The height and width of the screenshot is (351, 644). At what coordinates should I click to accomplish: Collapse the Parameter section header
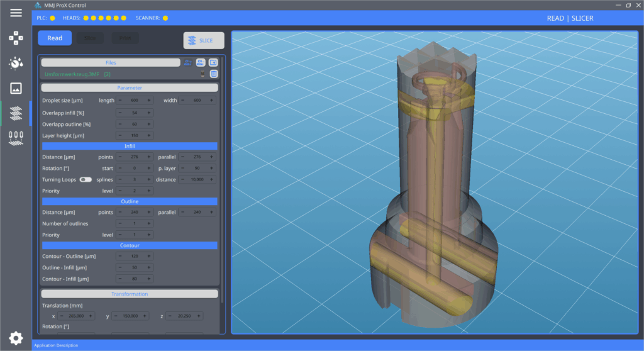[130, 88]
